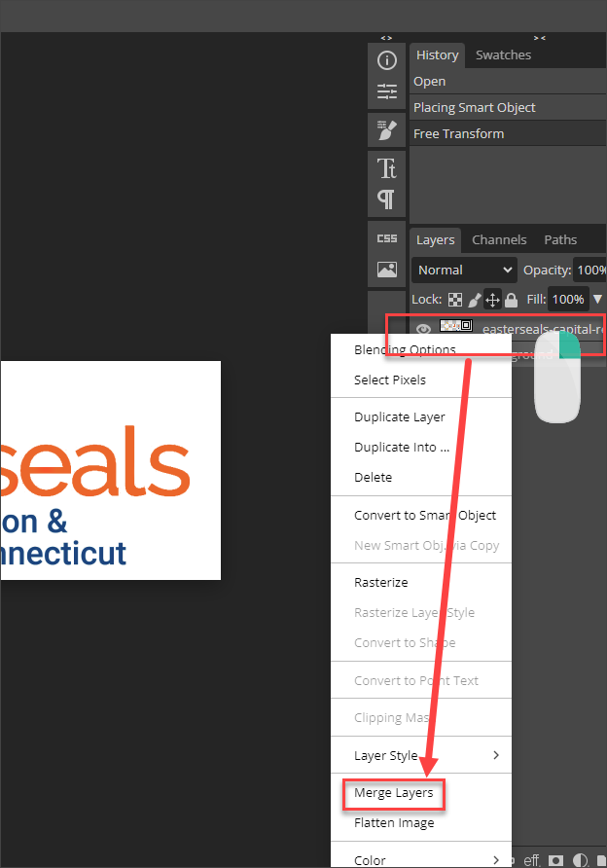Switch to the Swatches tab

coord(503,55)
